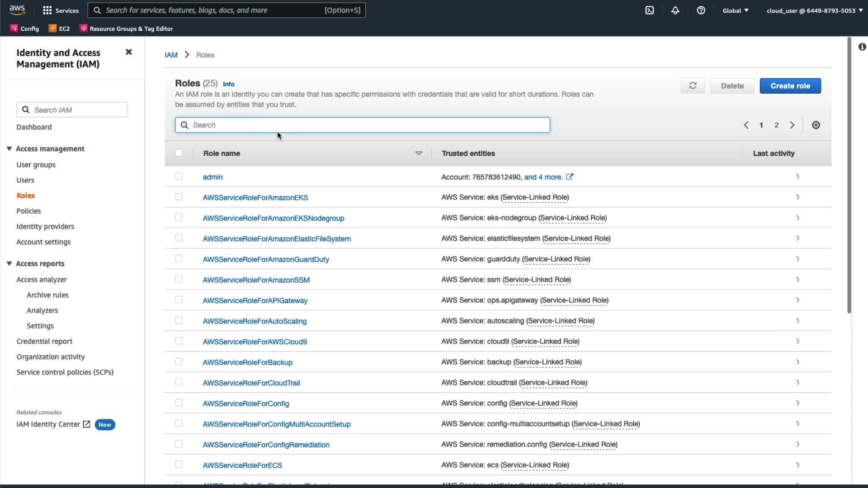Click the AWS logo
Screen dimensions: 868x488
(17, 10)
